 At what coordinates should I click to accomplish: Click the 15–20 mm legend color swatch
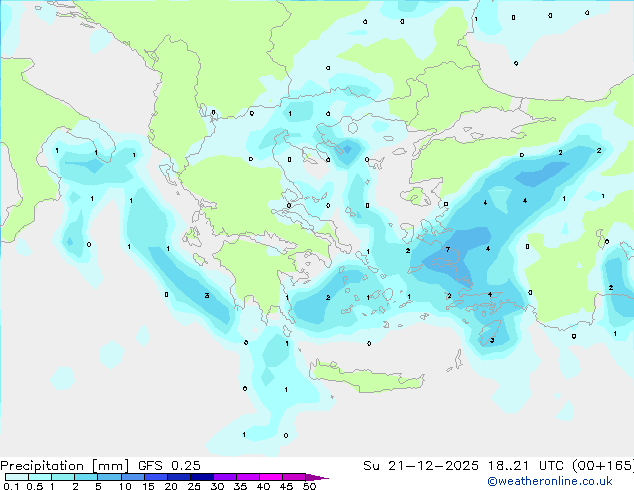[156, 477]
